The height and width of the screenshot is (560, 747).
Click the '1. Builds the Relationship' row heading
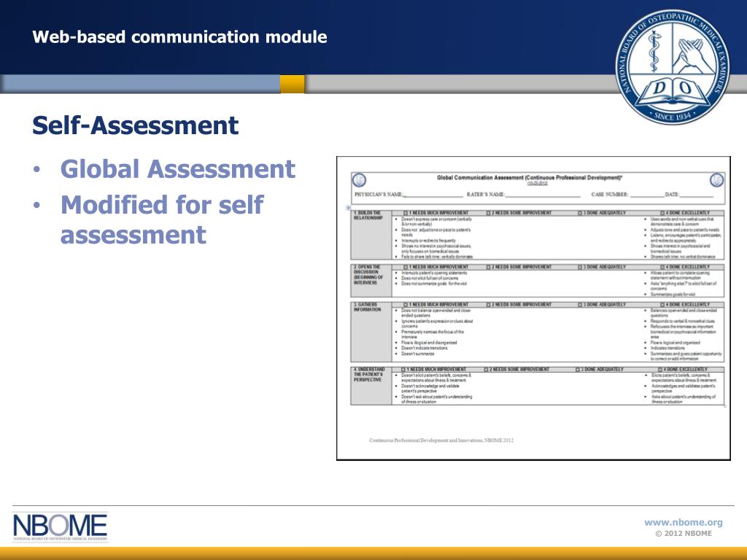coord(368,216)
